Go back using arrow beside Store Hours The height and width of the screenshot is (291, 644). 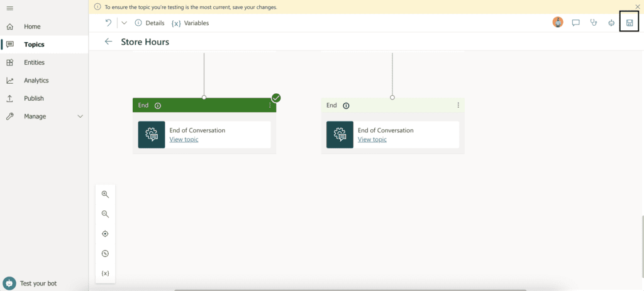[108, 42]
